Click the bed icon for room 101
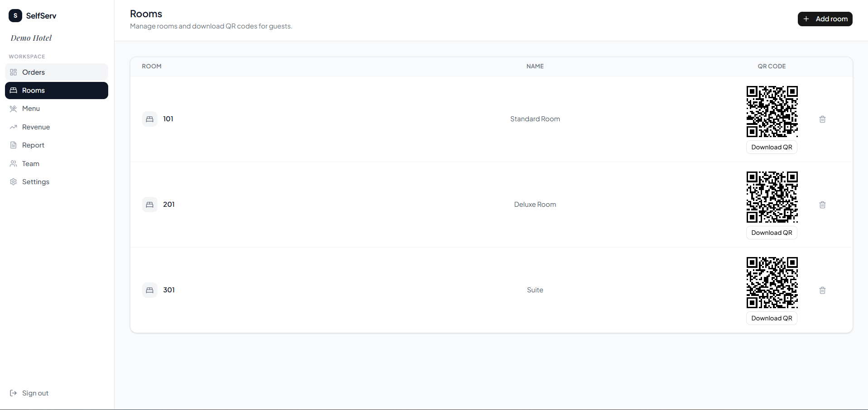Image resolution: width=868 pixels, height=410 pixels. [x=150, y=119]
